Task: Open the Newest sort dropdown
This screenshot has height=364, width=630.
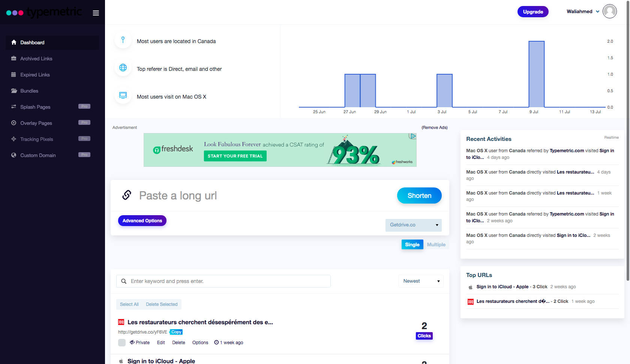Action: click(421, 281)
